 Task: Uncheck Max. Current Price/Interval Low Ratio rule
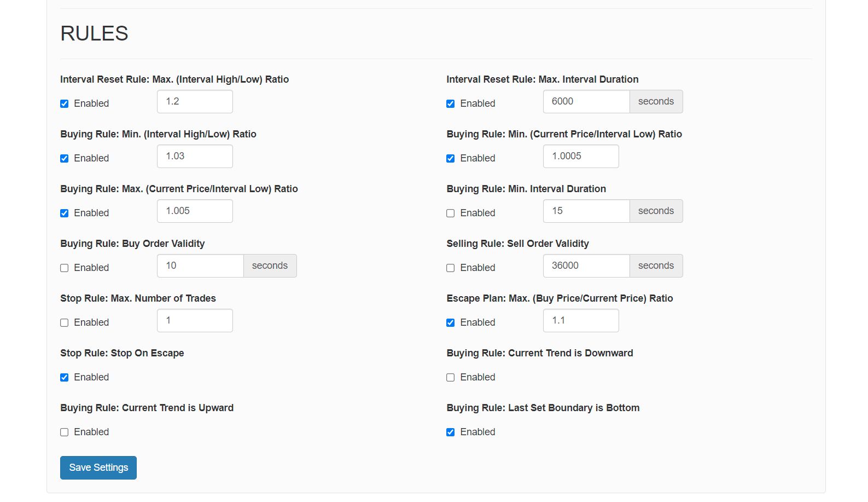pos(65,213)
